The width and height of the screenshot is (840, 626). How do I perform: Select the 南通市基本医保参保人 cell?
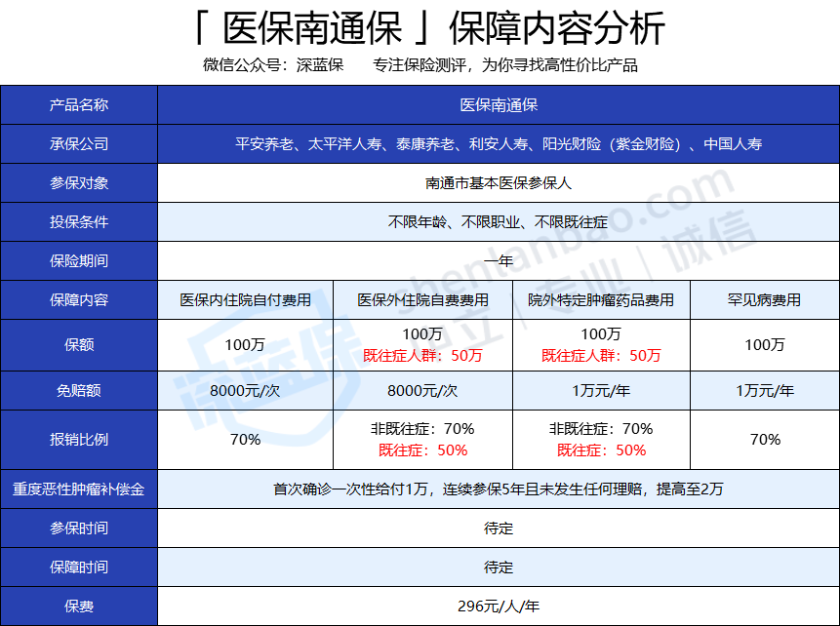pyautogui.click(x=498, y=182)
